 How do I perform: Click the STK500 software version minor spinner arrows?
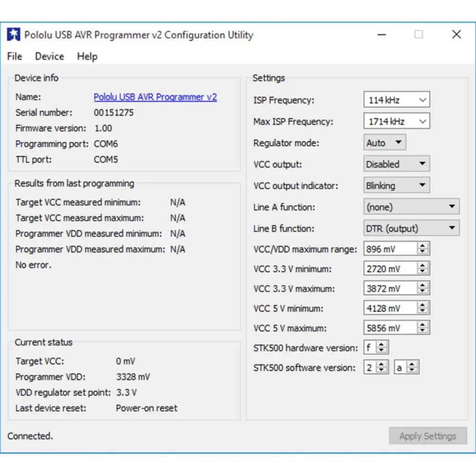pos(412,367)
